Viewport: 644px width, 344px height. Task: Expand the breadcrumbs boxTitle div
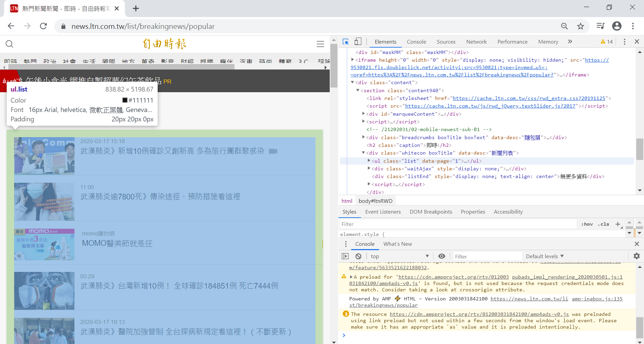[363, 137]
